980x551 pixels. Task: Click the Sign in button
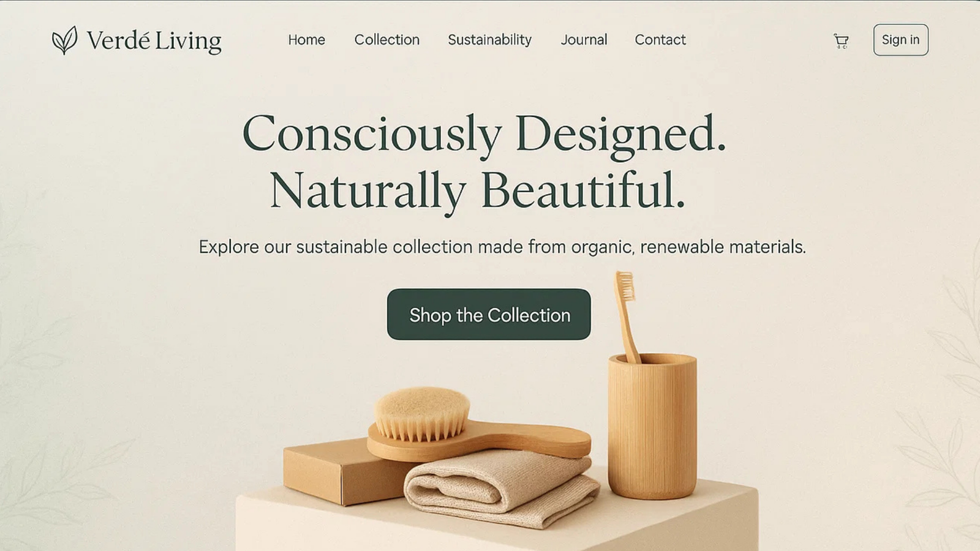[x=900, y=40]
